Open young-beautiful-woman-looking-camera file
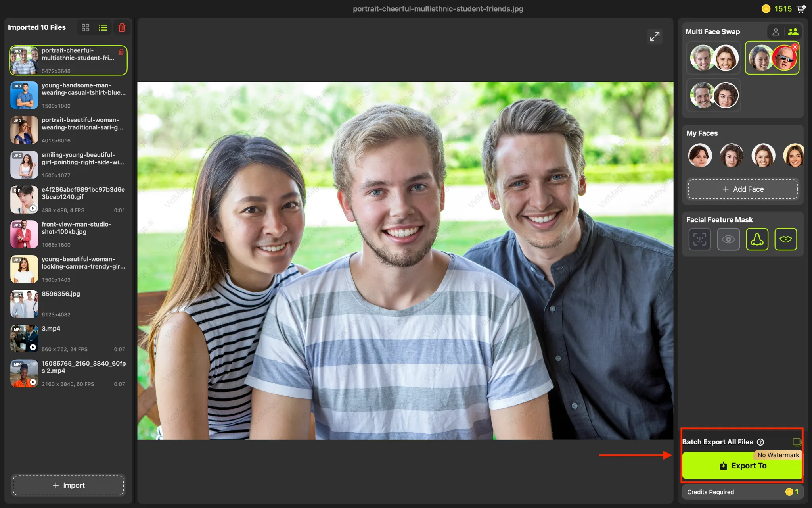Image resolution: width=812 pixels, height=508 pixels. 68,269
